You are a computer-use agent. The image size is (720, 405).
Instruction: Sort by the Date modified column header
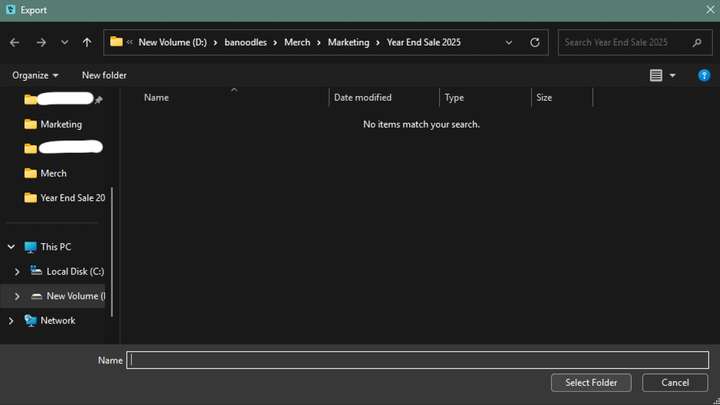tap(363, 97)
